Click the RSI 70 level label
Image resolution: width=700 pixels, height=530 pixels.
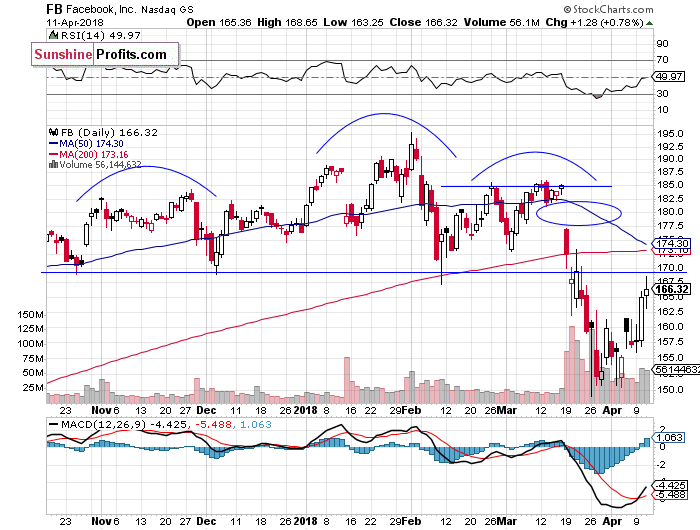662,59
